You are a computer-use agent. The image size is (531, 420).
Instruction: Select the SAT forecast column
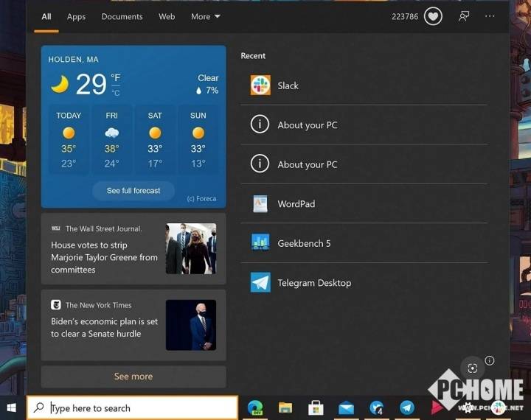(x=155, y=140)
